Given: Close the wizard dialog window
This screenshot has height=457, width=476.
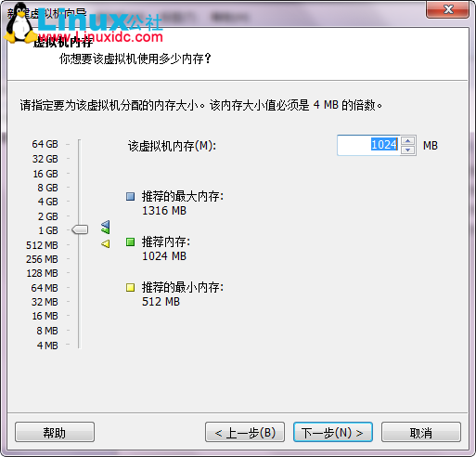Looking at the screenshot, I should pos(447,9).
